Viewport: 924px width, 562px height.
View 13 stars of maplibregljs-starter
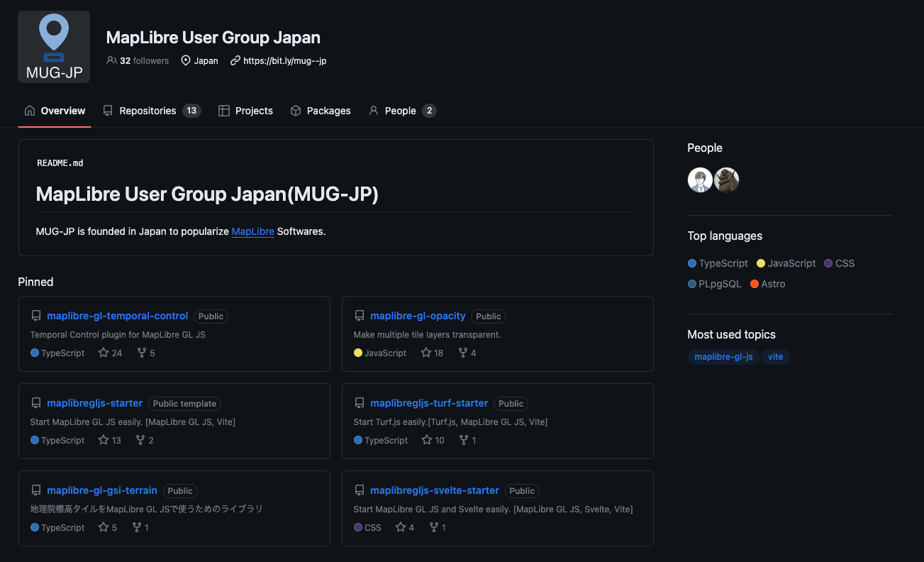point(110,440)
